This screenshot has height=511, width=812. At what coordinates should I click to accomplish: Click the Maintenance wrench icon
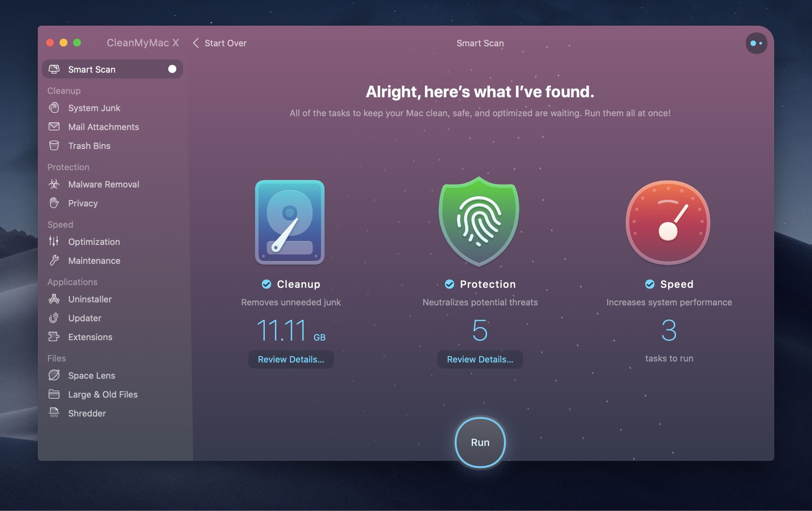(x=54, y=260)
